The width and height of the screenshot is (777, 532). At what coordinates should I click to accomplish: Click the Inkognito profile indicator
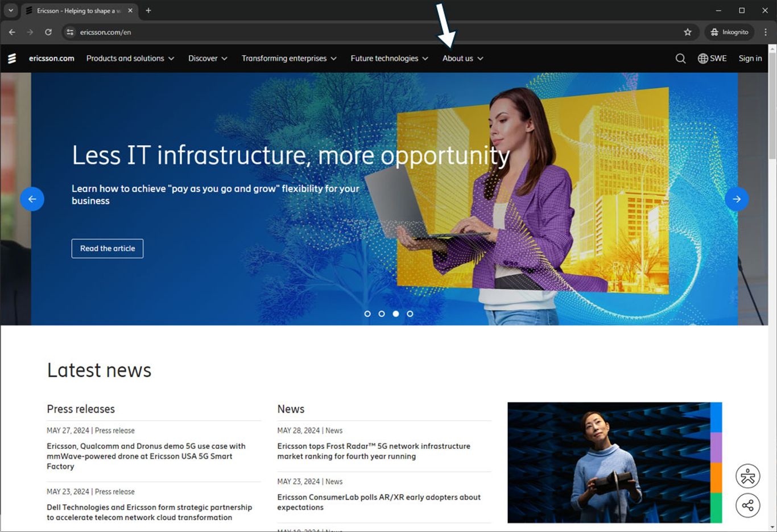[x=730, y=32]
